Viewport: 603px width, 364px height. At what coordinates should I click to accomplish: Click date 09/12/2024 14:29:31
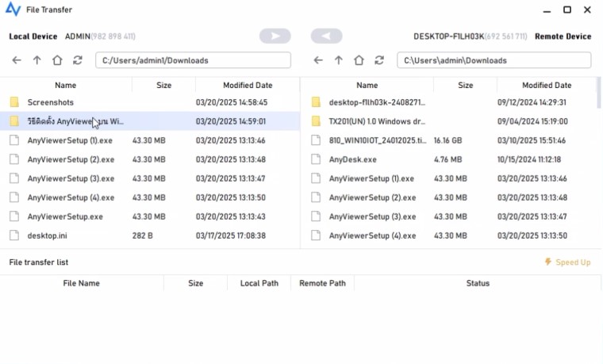point(532,102)
